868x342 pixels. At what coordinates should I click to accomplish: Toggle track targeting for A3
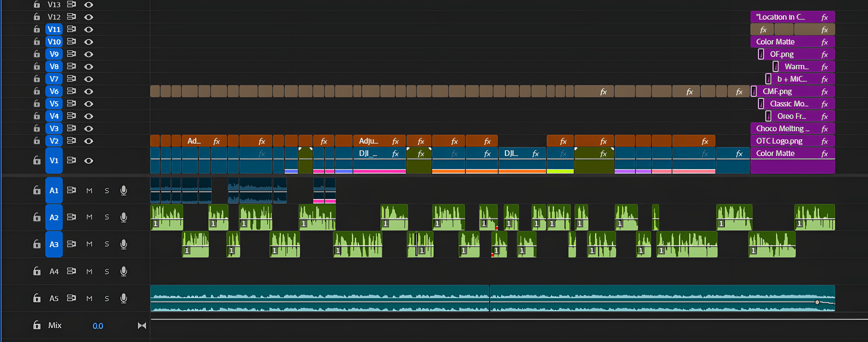pos(54,244)
